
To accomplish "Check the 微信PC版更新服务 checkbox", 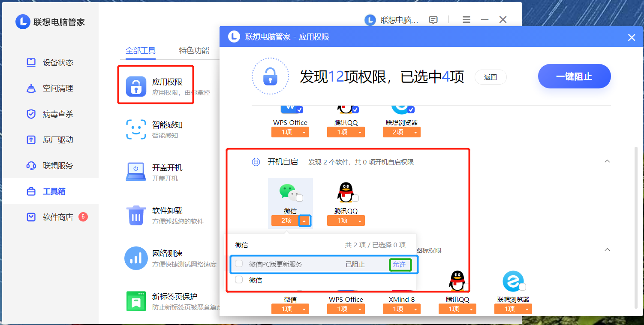I will click(x=239, y=264).
